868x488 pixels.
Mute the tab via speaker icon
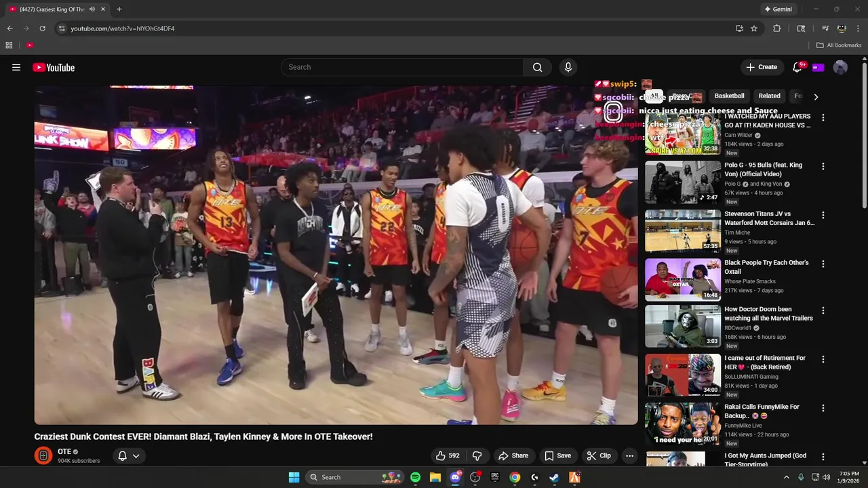92,9
